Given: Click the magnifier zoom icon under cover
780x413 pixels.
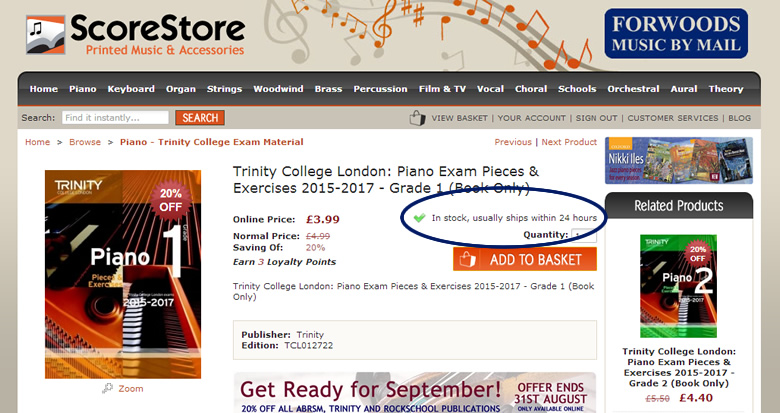Looking at the screenshot, I should tap(107, 389).
